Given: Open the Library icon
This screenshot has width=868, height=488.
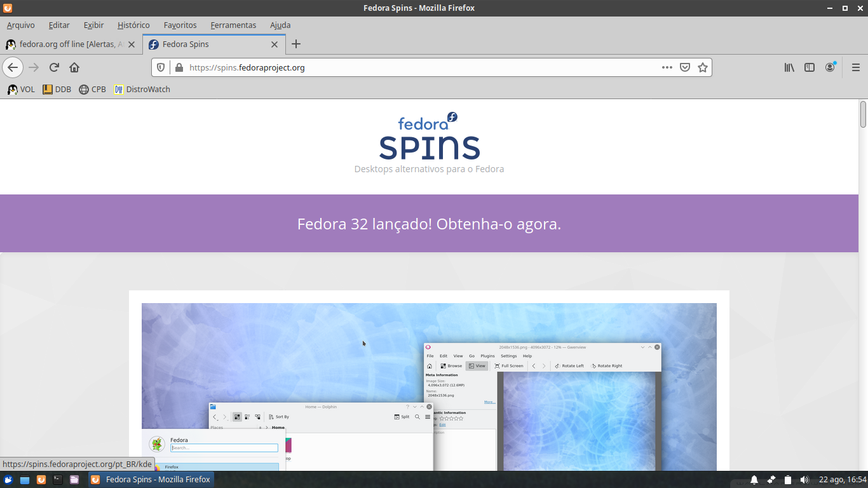Looking at the screenshot, I should [789, 67].
